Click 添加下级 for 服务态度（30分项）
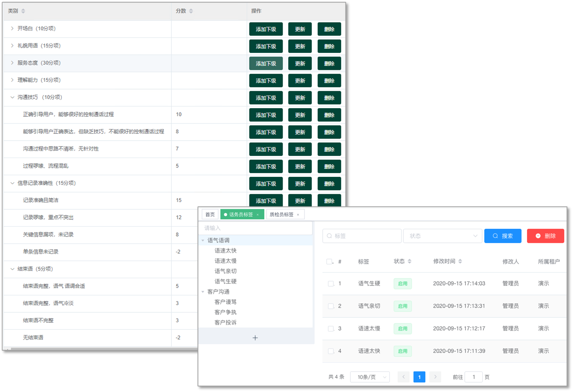This screenshot has height=392, width=573. tap(266, 63)
